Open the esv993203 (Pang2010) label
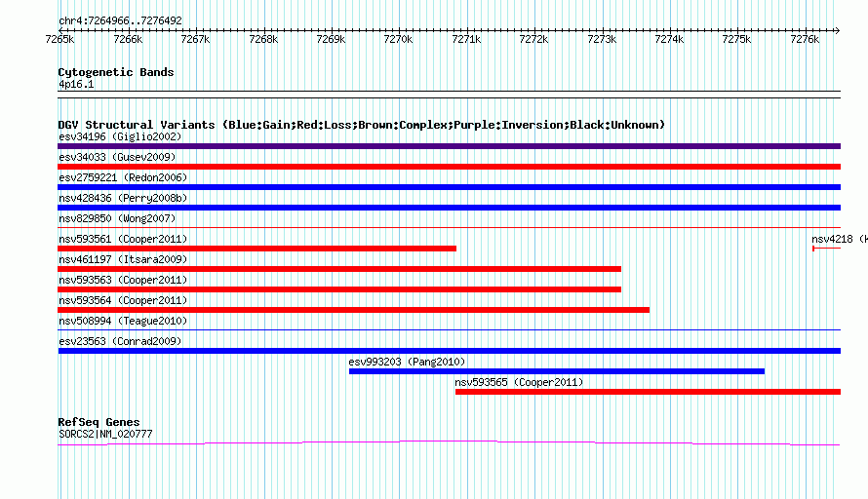Viewport: 868px width, 499px height. coord(407,362)
